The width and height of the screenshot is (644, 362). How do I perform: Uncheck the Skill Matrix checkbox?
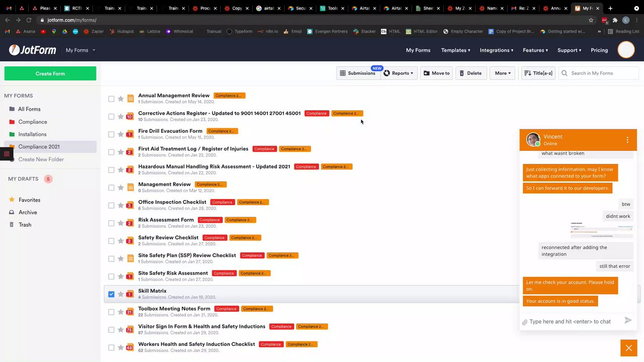[x=111, y=294]
